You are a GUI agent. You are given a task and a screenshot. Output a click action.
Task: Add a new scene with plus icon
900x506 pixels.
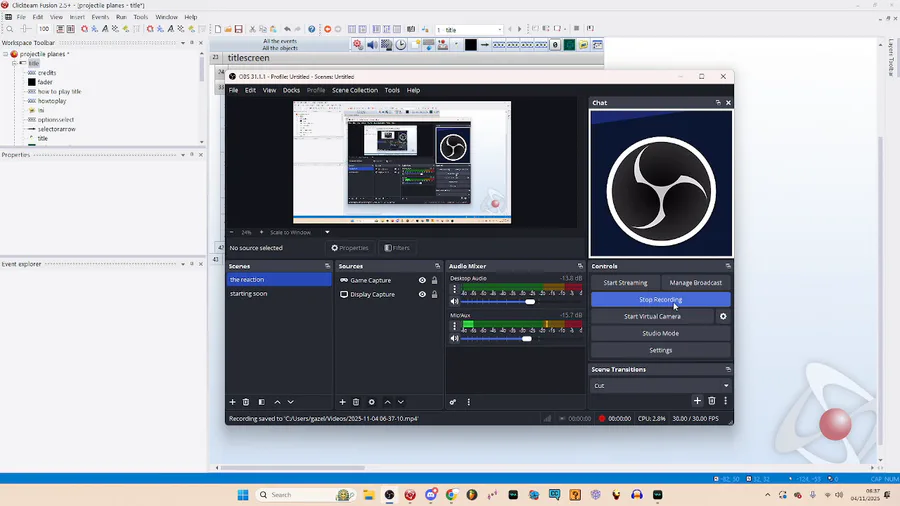[x=233, y=402]
